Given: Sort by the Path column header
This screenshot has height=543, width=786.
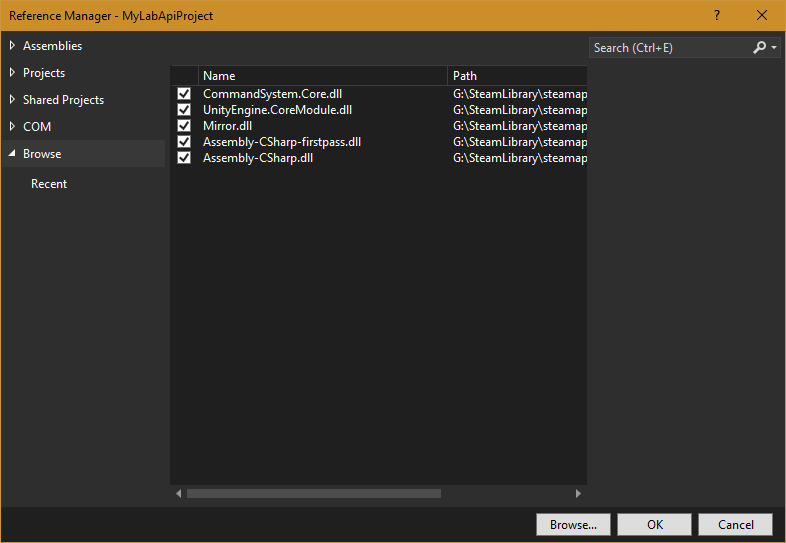Looking at the screenshot, I should [517, 76].
